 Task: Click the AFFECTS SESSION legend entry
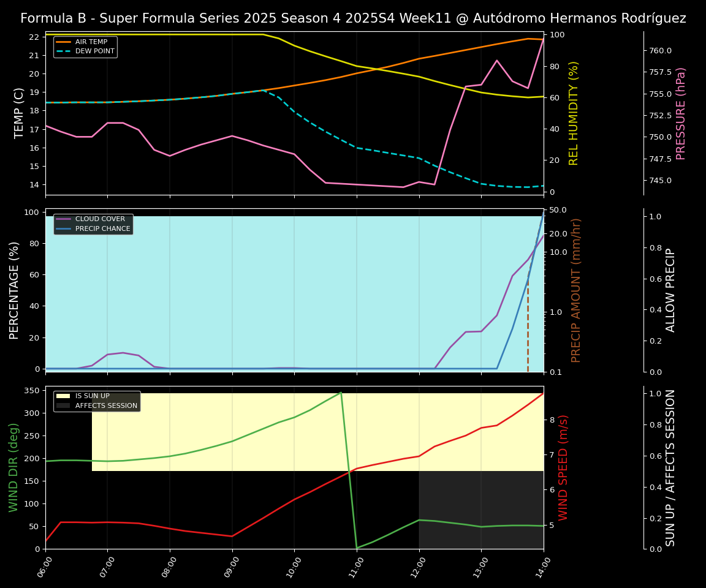click(x=97, y=405)
